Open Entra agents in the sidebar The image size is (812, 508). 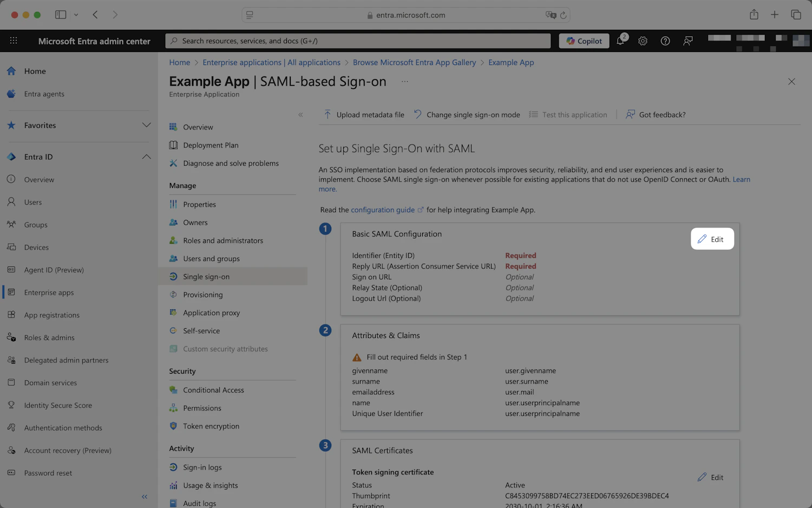click(x=44, y=94)
